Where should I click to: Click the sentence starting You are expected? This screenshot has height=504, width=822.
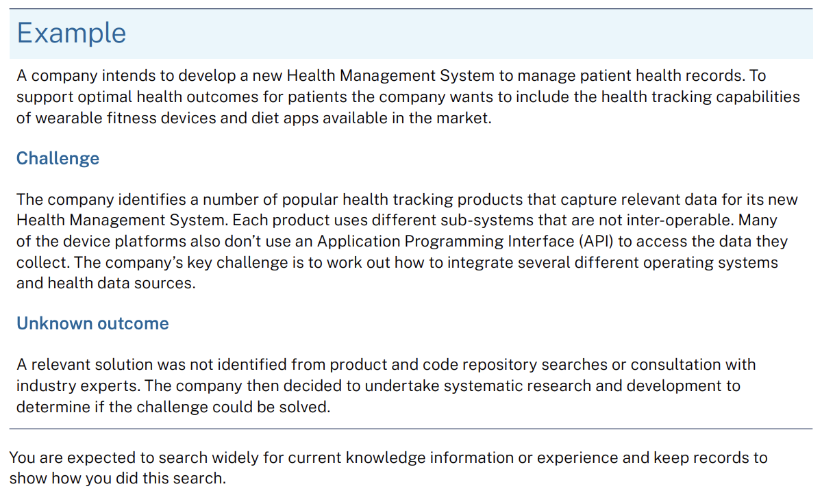(x=388, y=468)
